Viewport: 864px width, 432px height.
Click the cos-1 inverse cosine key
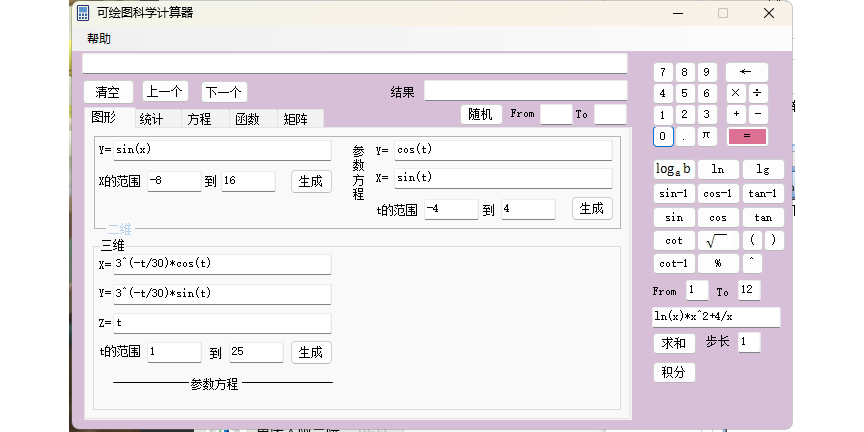coord(718,193)
